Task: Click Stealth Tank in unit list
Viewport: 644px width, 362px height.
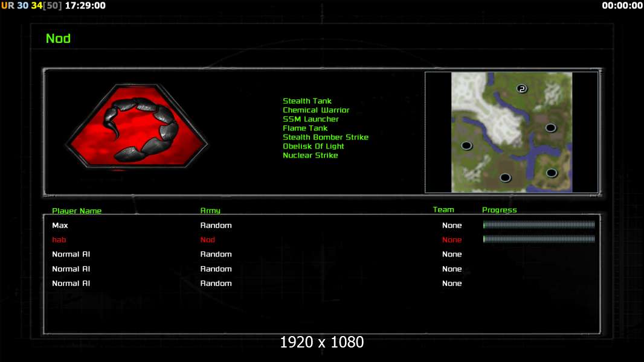Action: coord(307,101)
